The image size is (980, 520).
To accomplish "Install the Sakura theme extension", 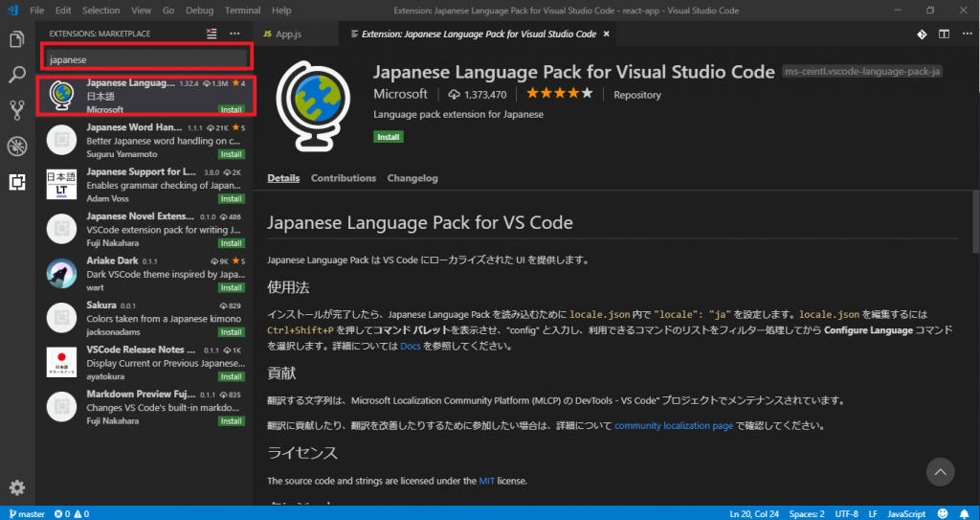I will [232, 332].
